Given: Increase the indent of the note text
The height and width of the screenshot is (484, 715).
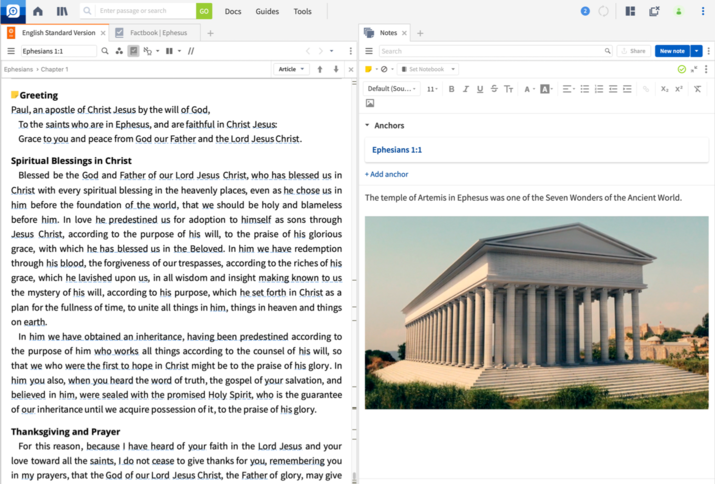Looking at the screenshot, I should coord(627,89).
